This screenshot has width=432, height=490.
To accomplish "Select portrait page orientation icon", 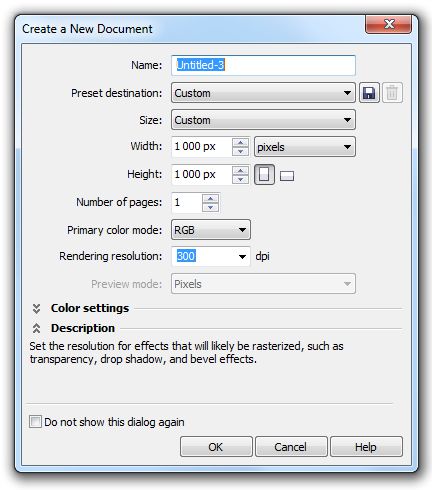I will (264, 174).
